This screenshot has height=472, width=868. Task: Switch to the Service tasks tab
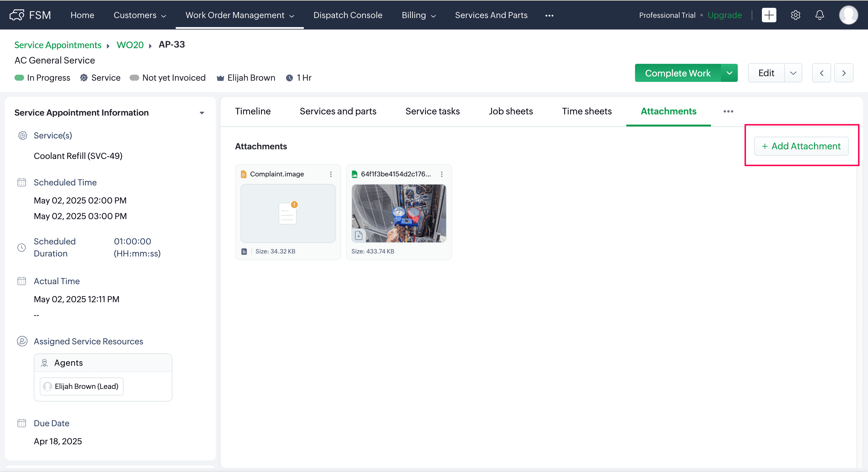point(432,111)
